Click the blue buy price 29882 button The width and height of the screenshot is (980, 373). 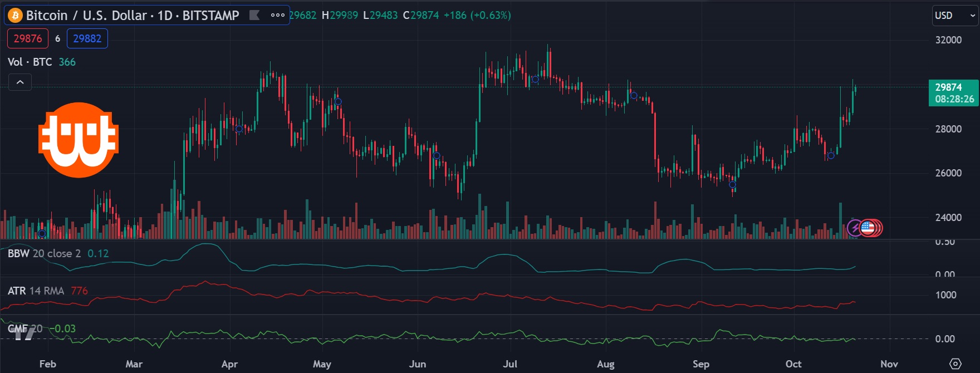point(87,38)
